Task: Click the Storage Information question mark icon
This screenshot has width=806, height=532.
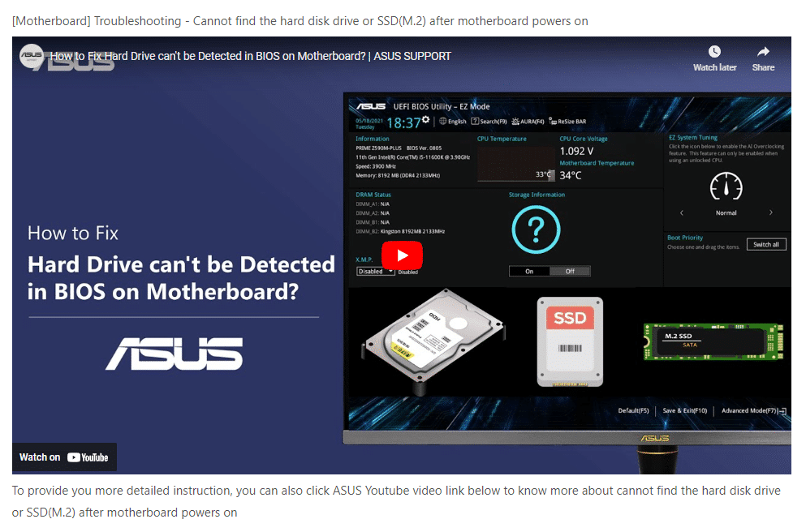Action: tap(536, 230)
